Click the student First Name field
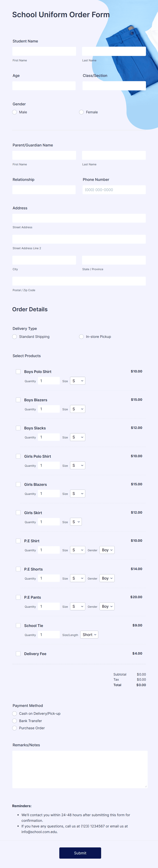The image size is (158, 868). (x=44, y=51)
